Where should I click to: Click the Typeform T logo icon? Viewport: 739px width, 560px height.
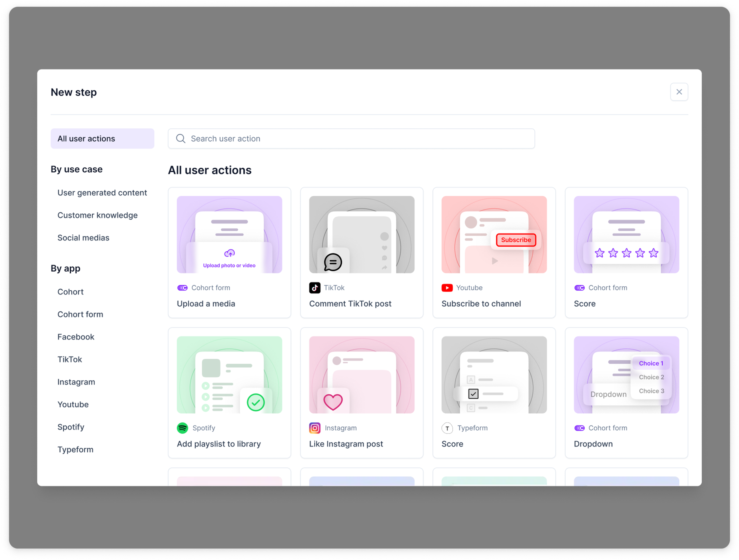(x=447, y=428)
